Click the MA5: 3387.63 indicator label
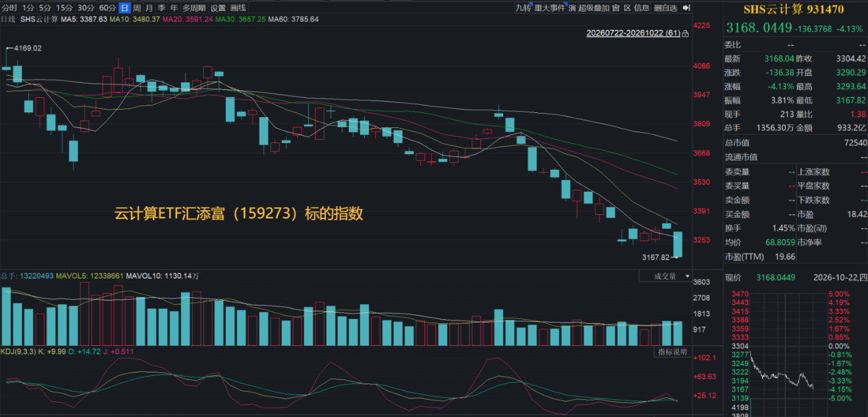Viewport: 868px width, 417px height. coord(84,19)
